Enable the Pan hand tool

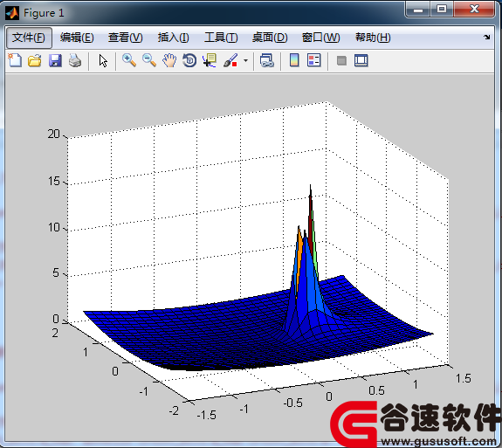point(169,60)
